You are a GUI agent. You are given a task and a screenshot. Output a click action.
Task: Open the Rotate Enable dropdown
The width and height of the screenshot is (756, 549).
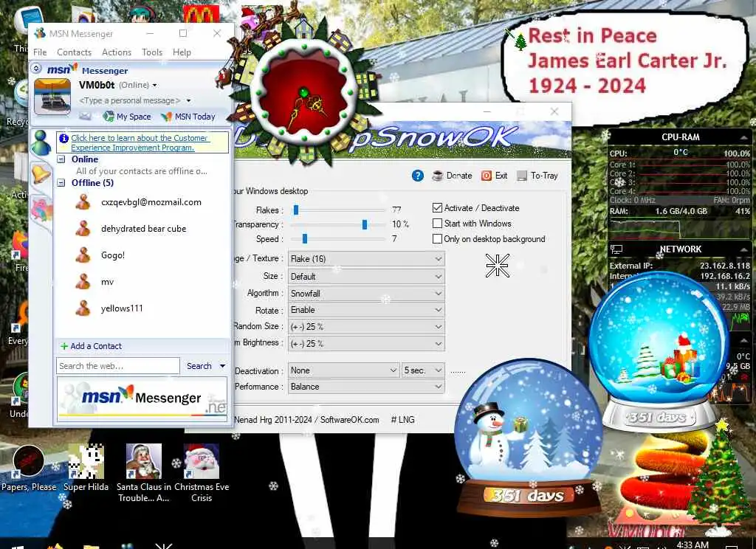[x=366, y=310]
